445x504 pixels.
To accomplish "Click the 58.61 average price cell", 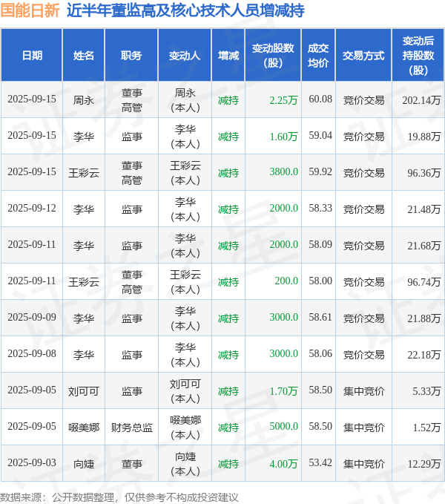I will (320, 317).
